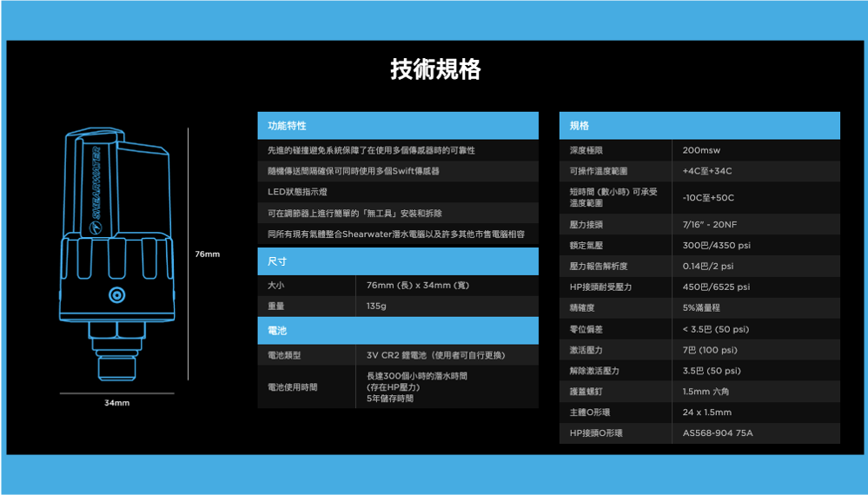Click the 可操作溫度範圍 label

[x=599, y=171]
